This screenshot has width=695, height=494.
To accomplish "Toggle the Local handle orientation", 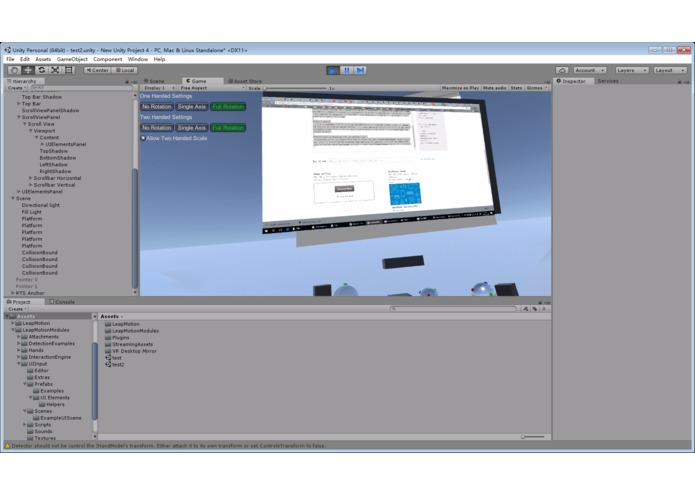I will [125, 70].
